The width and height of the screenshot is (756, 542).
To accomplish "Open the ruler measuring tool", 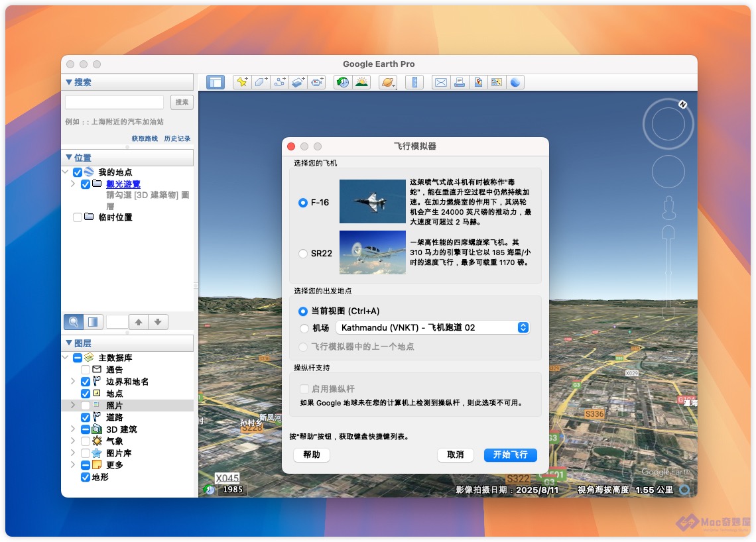I will [x=414, y=82].
